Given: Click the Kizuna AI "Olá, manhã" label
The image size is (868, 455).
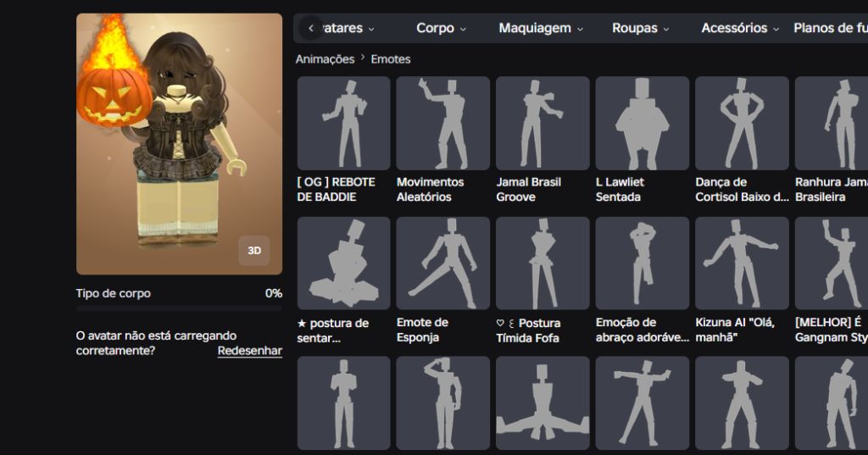Looking at the screenshot, I should tap(735, 330).
